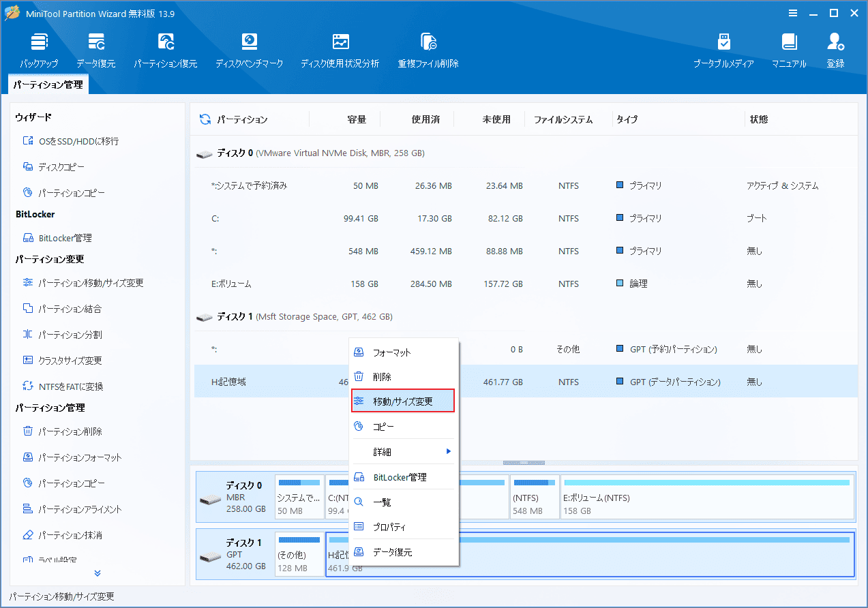868x608 pixels.
Task: Sort by 容量 column header
Action: pyautogui.click(x=357, y=119)
